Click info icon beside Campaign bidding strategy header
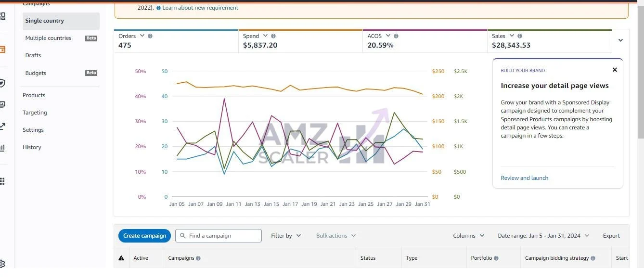This screenshot has width=644, height=279. click(593, 258)
